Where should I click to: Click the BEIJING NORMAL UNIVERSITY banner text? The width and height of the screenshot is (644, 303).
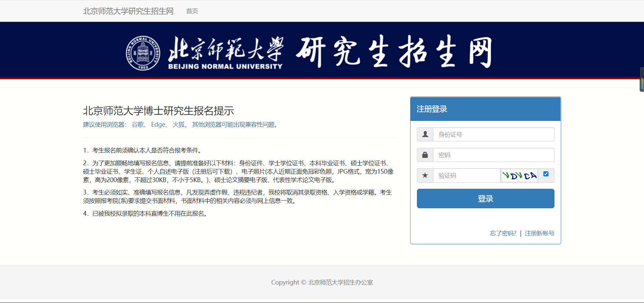[225, 67]
